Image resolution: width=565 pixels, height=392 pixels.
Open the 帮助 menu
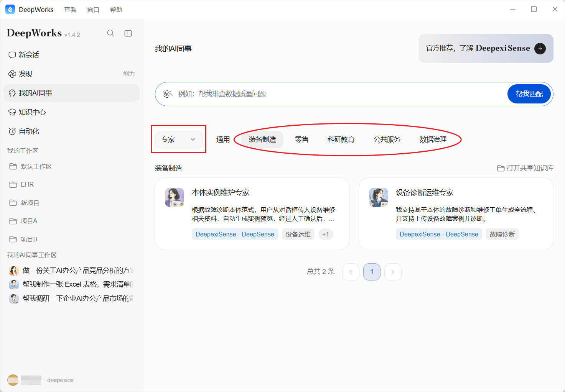(x=116, y=10)
